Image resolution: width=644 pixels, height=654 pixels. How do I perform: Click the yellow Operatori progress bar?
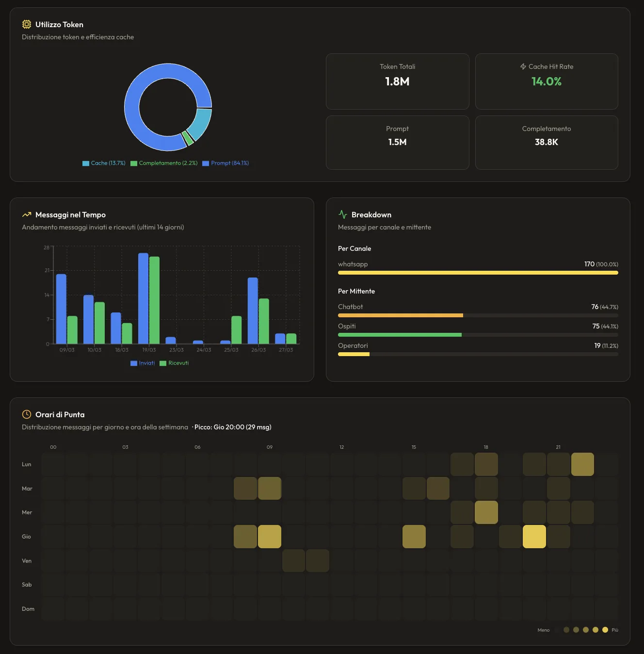(x=354, y=354)
